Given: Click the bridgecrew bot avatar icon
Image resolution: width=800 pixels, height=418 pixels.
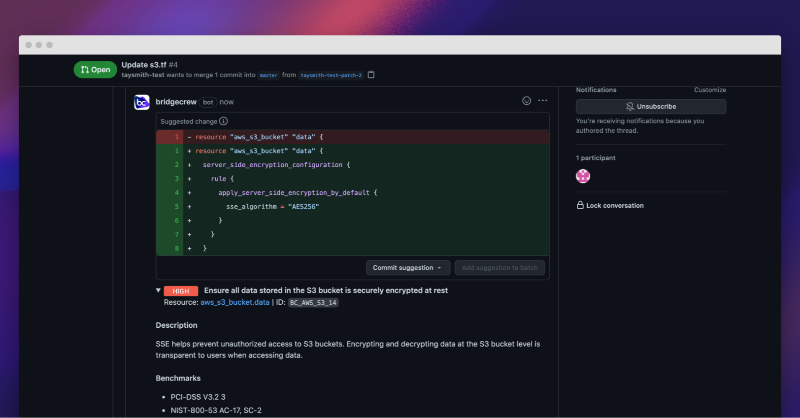Looking at the screenshot, I should coord(141,102).
